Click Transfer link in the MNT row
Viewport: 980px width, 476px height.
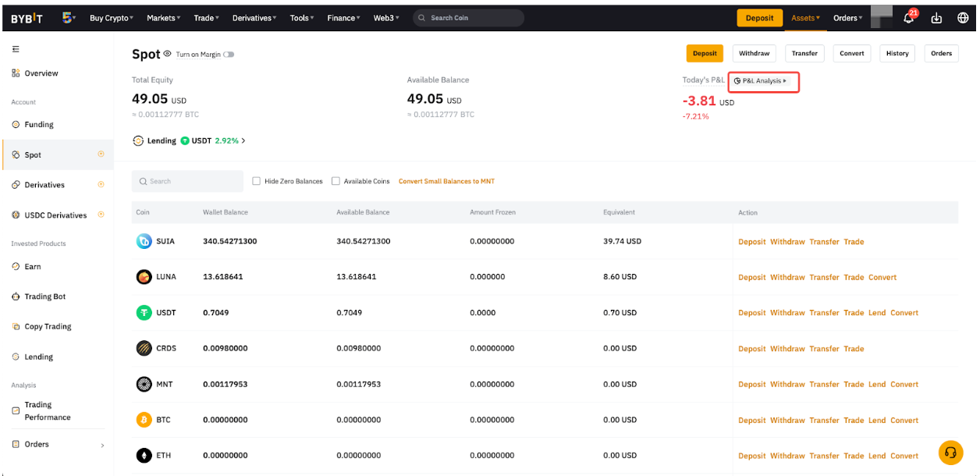[824, 384]
